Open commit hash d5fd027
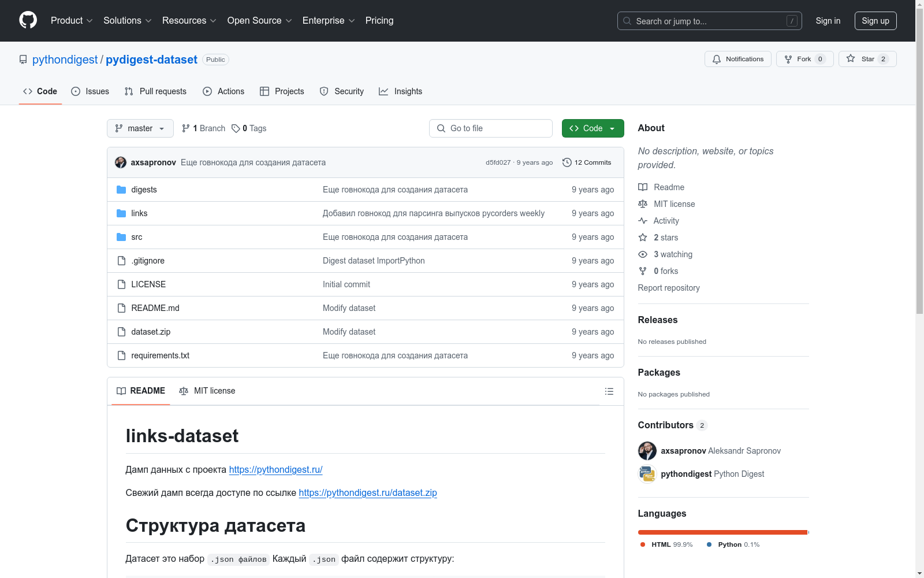This screenshot has height=578, width=924. (x=498, y=162)
